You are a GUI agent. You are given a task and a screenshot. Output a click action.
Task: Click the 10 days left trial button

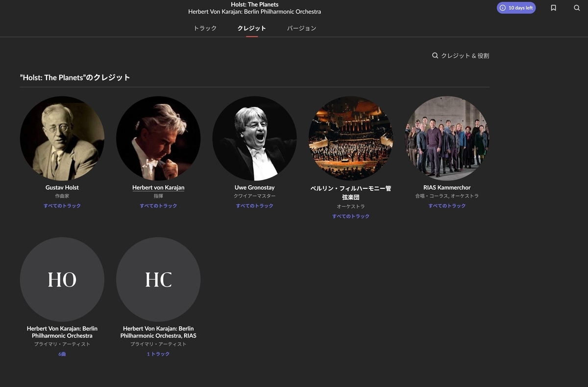pyautogui.click(x=516, y=8)
